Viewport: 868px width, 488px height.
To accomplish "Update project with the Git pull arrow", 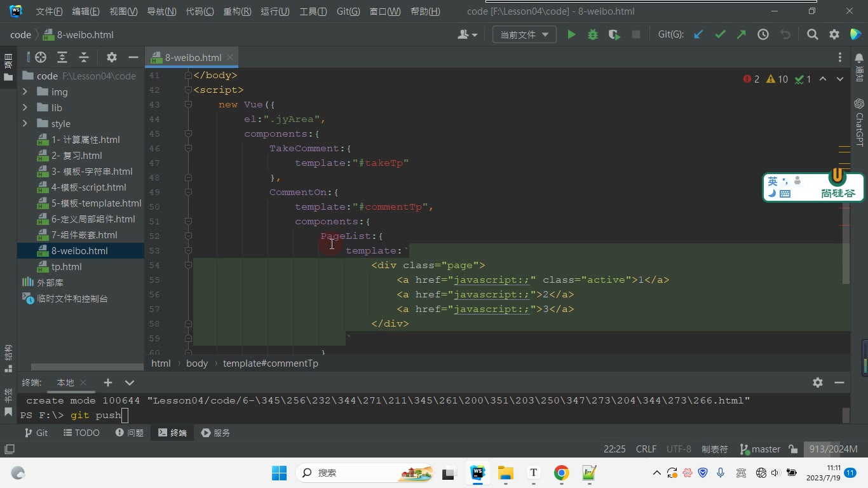I will 698,35.
